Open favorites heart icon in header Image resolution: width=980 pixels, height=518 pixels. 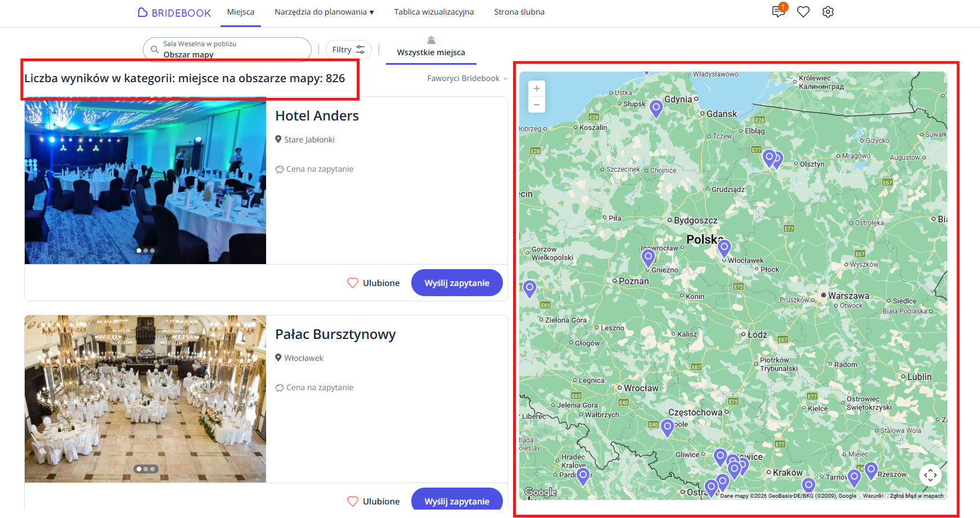point(803,12)
